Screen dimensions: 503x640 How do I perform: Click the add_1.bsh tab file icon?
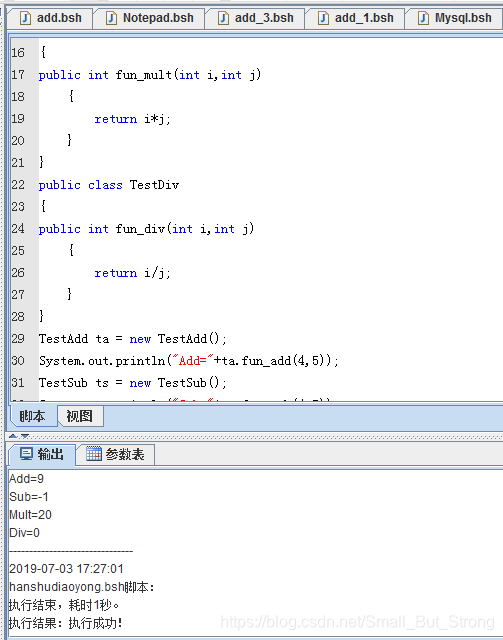(323, 18)
